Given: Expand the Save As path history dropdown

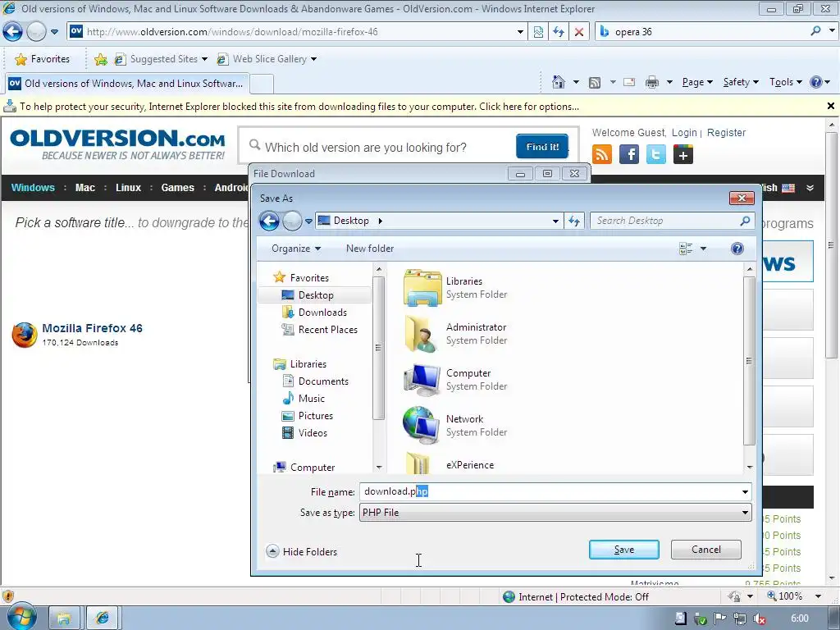Looking at the screenshot, I should pos(555,221).
